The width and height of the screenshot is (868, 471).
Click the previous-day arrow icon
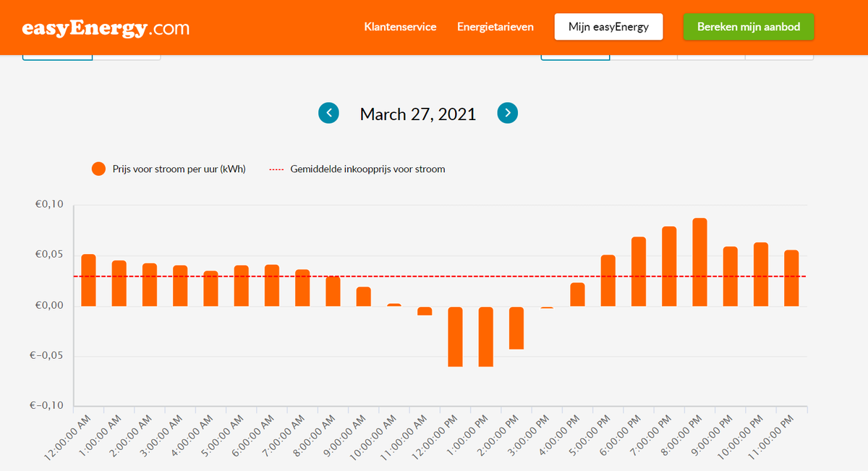[328, 113]
